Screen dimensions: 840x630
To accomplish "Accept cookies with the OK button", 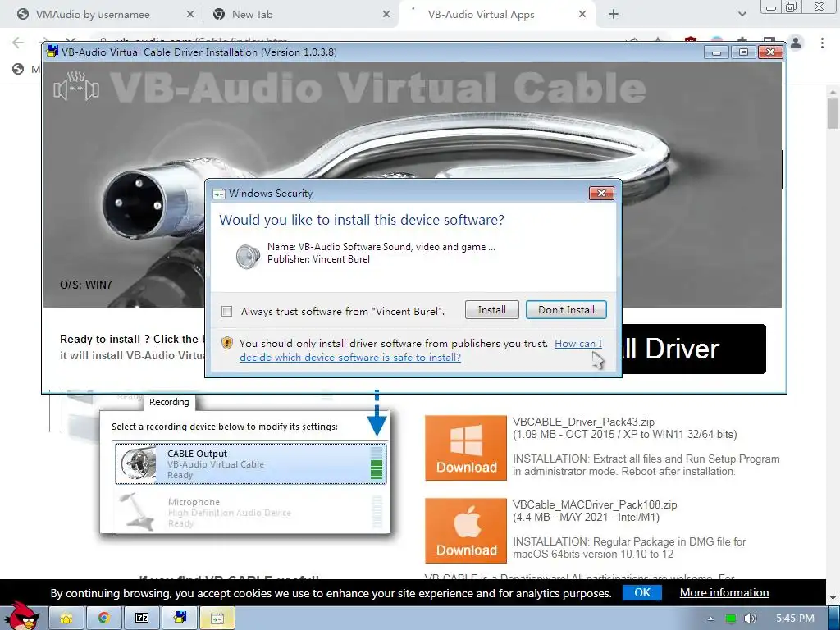I will coord(642,592).
